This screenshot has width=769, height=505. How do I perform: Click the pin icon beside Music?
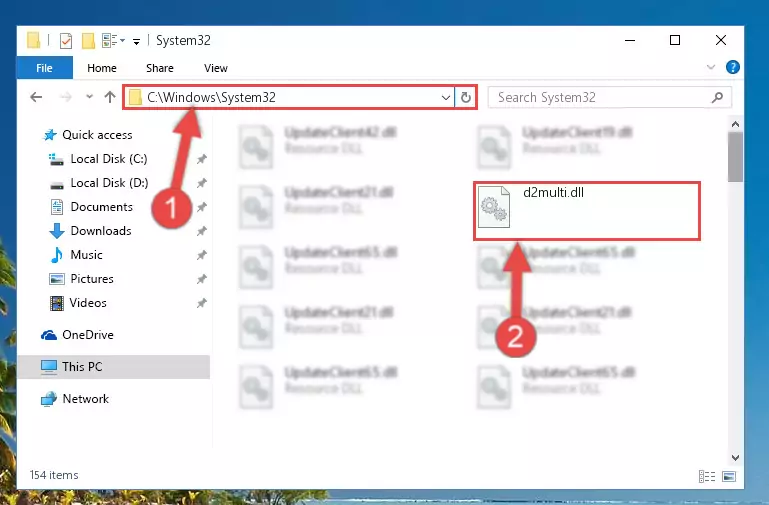(202, 255)
